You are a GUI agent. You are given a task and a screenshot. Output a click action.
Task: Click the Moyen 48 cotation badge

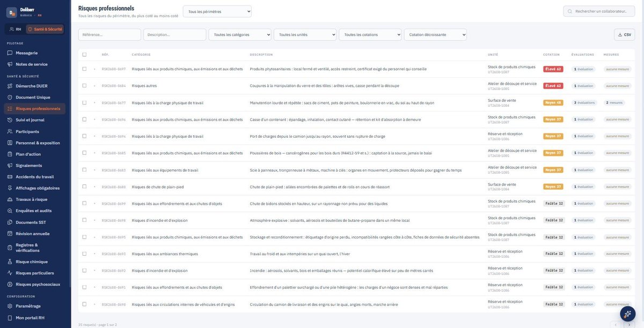553,102
